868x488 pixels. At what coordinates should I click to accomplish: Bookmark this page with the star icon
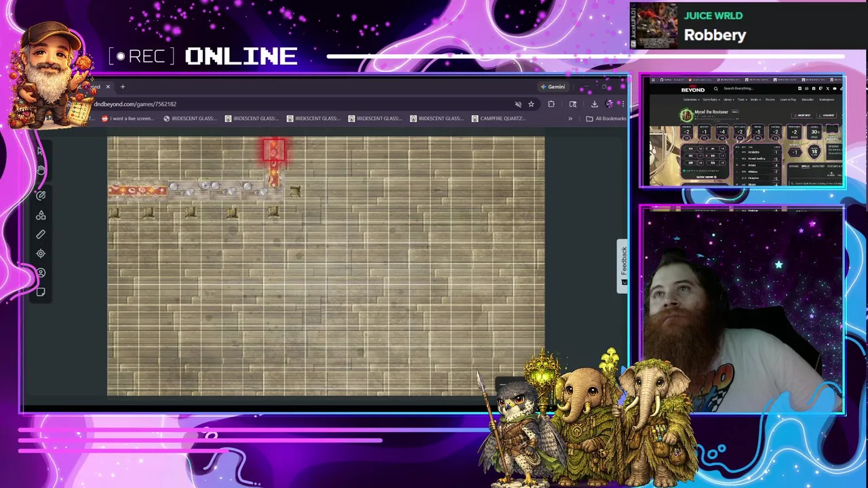coord(531,104)
